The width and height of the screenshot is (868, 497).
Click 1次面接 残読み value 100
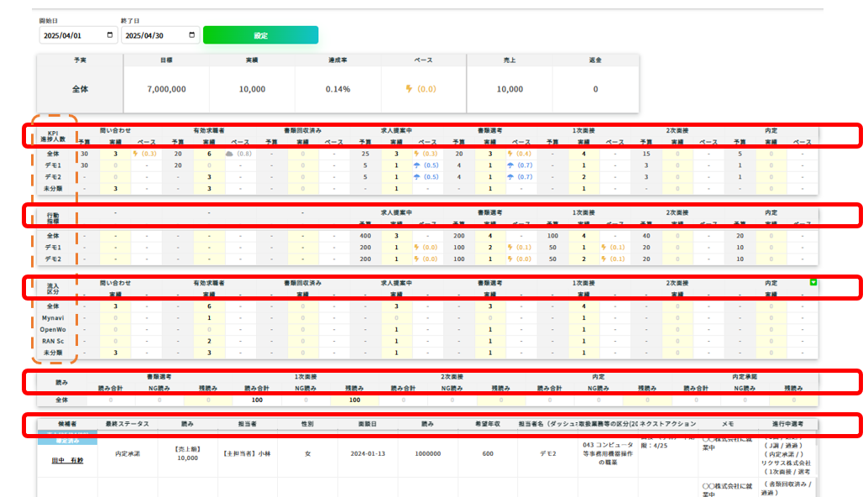354,400
